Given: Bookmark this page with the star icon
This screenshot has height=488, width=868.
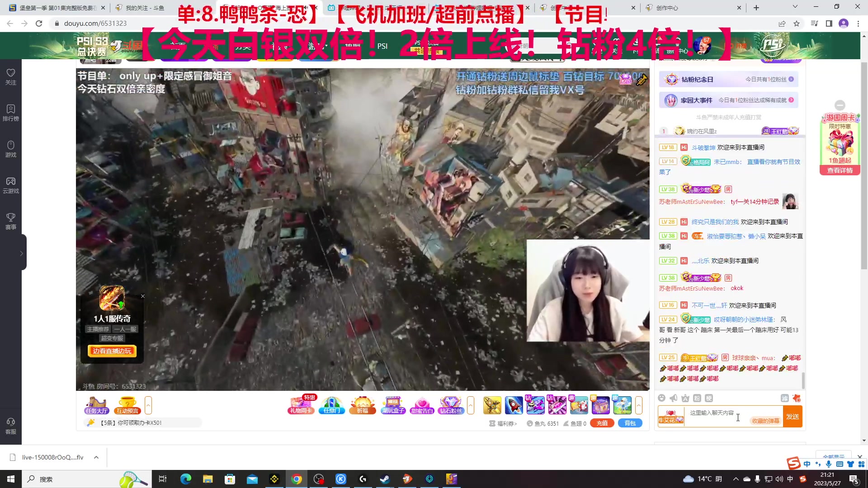Looking at the screenshot, I should tap(797, 23).
